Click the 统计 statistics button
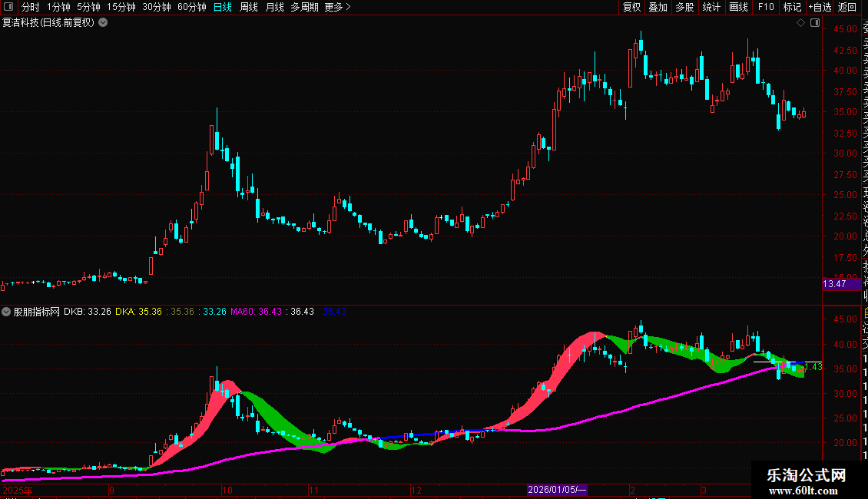Image resolution: width=868 pixels, height=499 pixels. coord(711,7)
